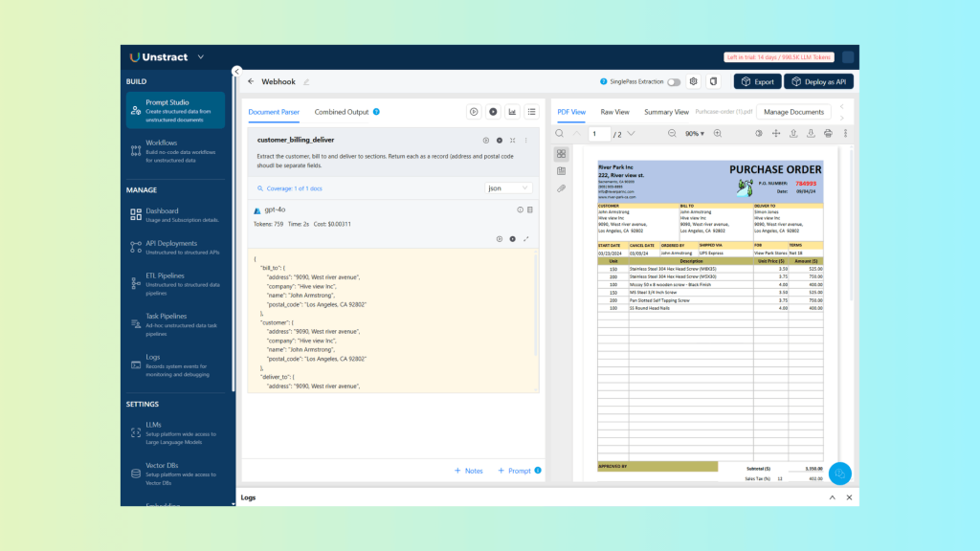Switch to Raw View of the document
This screenshot has width=980, height=551.
click(615, 112)
